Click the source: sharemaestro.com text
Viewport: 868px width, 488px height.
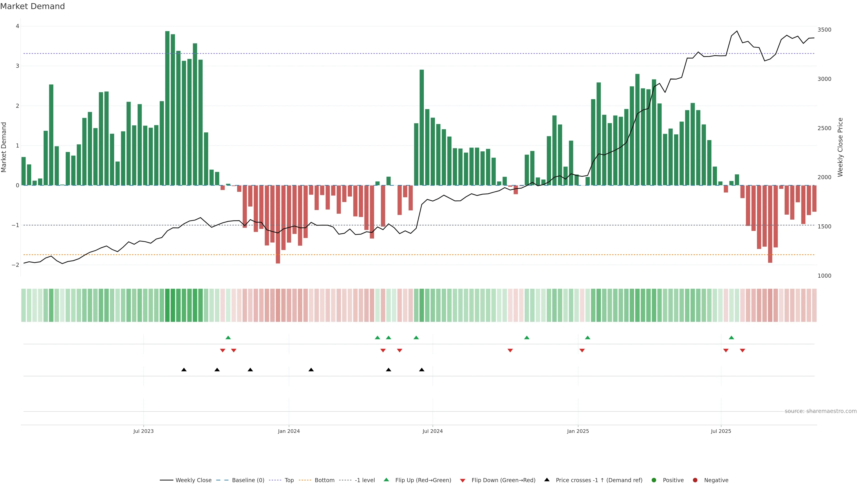(x=821, y=411)
